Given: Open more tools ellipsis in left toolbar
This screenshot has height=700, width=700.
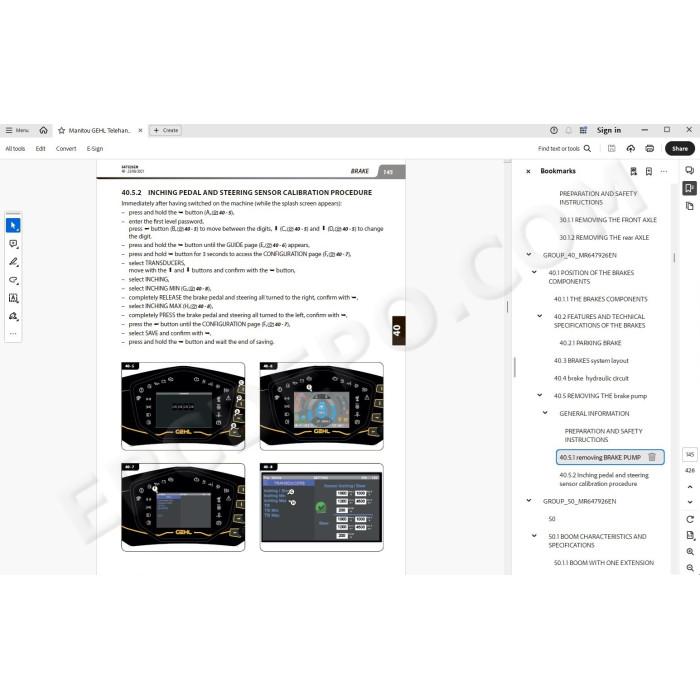Looking at the screenshot, I should pyautogui.click(x=13, y=333).
